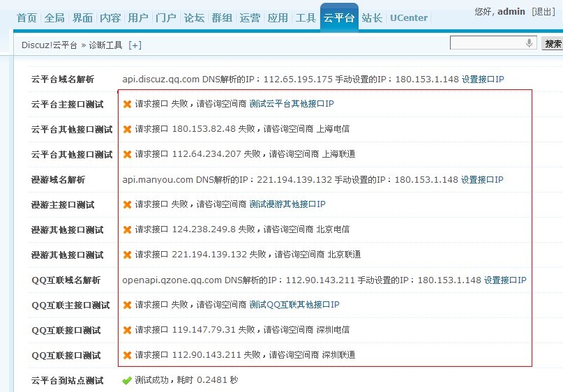Go to the 用户 tab
Viewport: 563px width, 392px height.
(138, 18)
